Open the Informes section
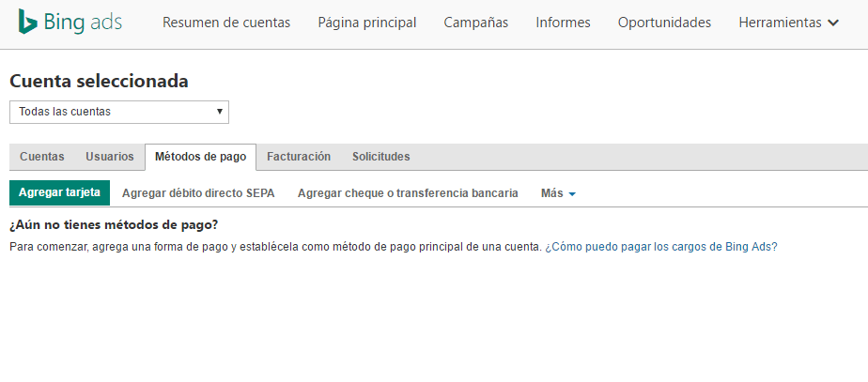Viewport: 868px width, 382px height. [563, 23]
